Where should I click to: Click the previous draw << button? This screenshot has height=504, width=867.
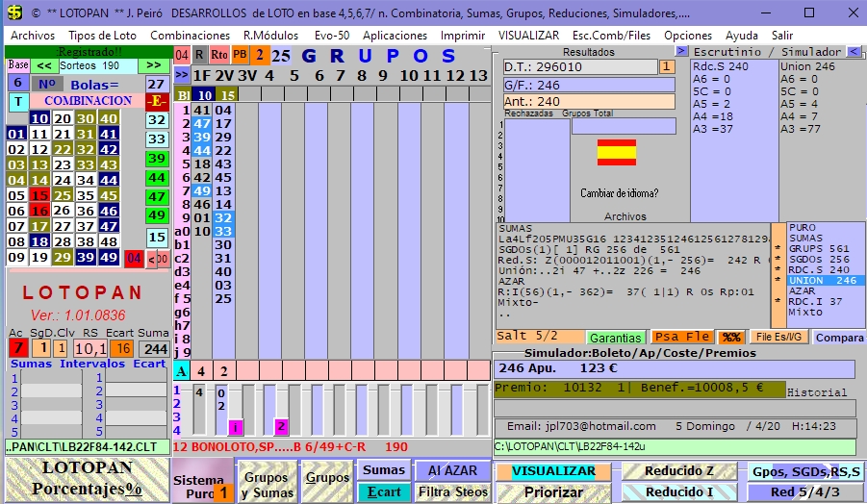[44, 65]
